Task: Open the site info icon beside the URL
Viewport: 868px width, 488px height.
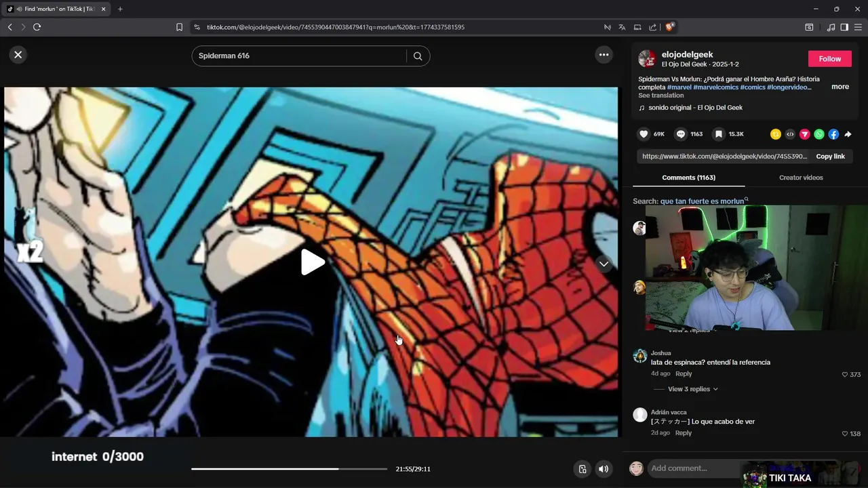Action: pos(197,27)
